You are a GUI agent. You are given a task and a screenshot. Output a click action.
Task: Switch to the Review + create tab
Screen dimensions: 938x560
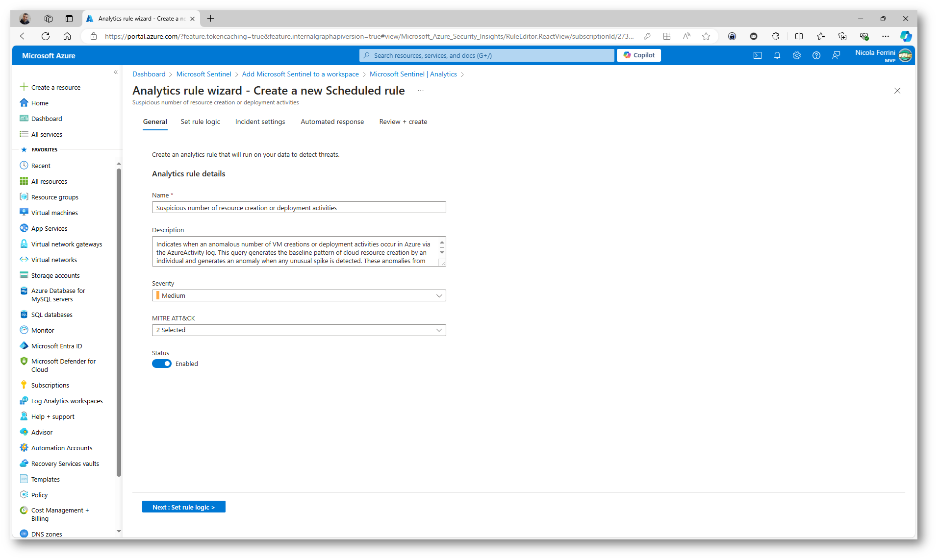tap(403, 122)
